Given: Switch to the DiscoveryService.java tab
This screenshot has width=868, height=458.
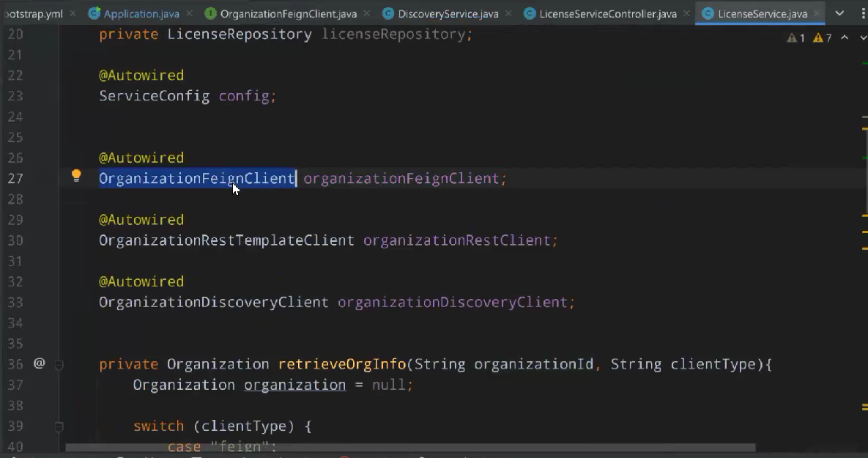Looking at the screenshot, I should pyautogui.click(x=448, y=14).
